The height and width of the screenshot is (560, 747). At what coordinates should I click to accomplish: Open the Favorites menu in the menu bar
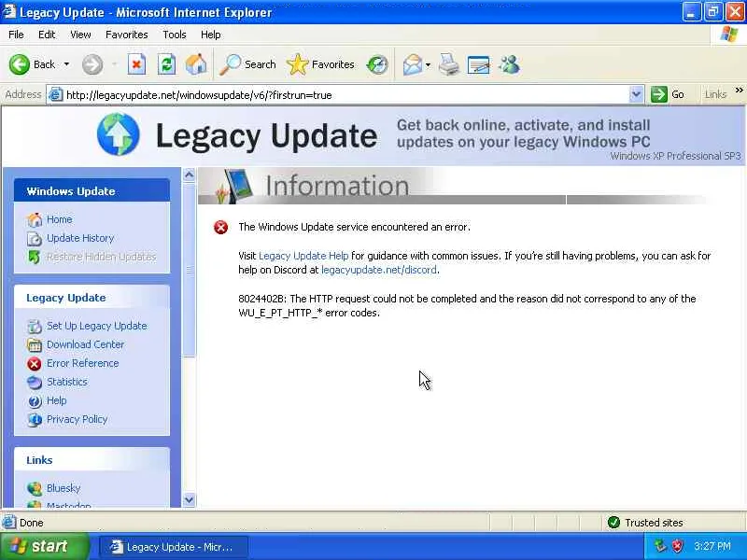[x=127, y=35]
